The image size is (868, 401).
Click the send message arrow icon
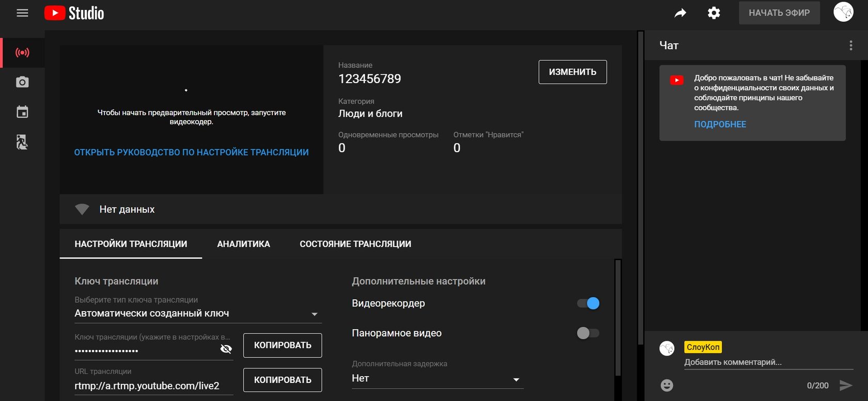tap(846, 385)
